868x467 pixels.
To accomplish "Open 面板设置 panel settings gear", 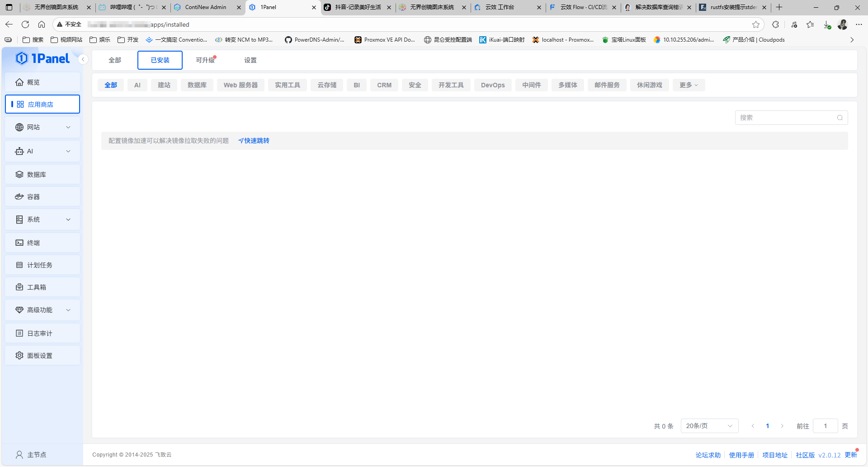I will pyautogui.click(x=19, y=356).
